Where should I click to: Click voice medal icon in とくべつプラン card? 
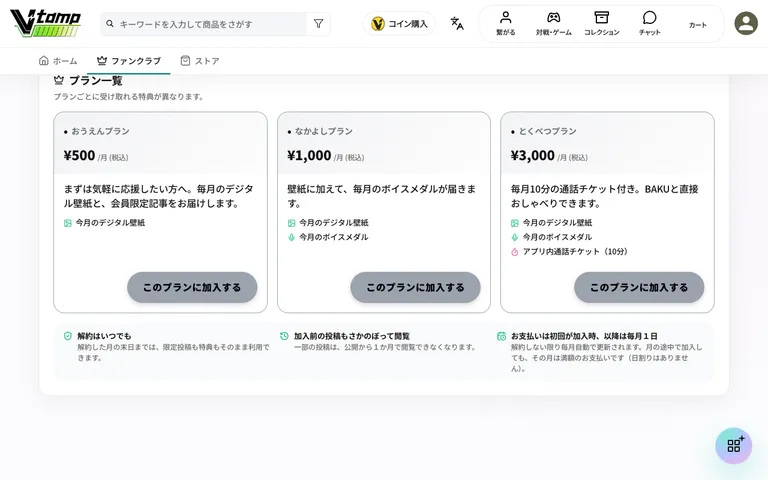(515, 237)
